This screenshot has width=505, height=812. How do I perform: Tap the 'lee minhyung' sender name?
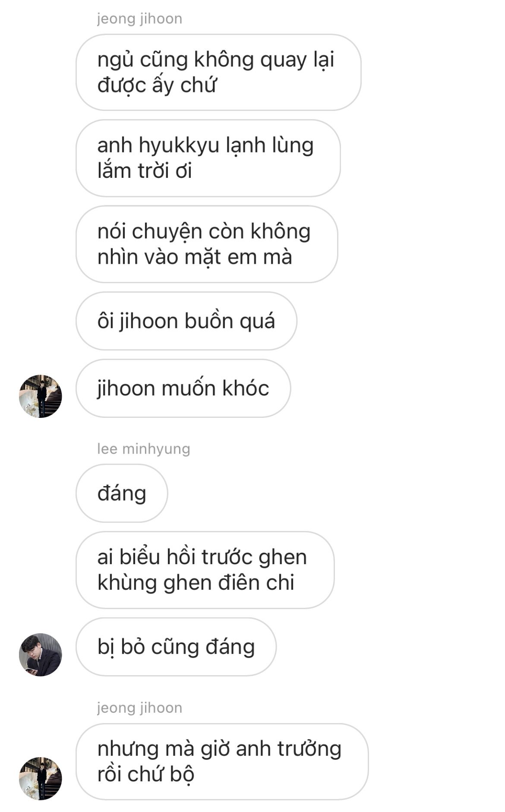143,449
